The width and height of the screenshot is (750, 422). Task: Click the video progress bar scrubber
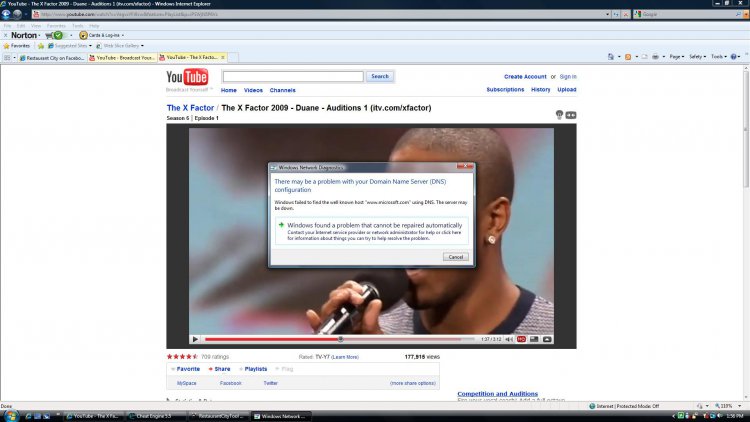point(341,339)
